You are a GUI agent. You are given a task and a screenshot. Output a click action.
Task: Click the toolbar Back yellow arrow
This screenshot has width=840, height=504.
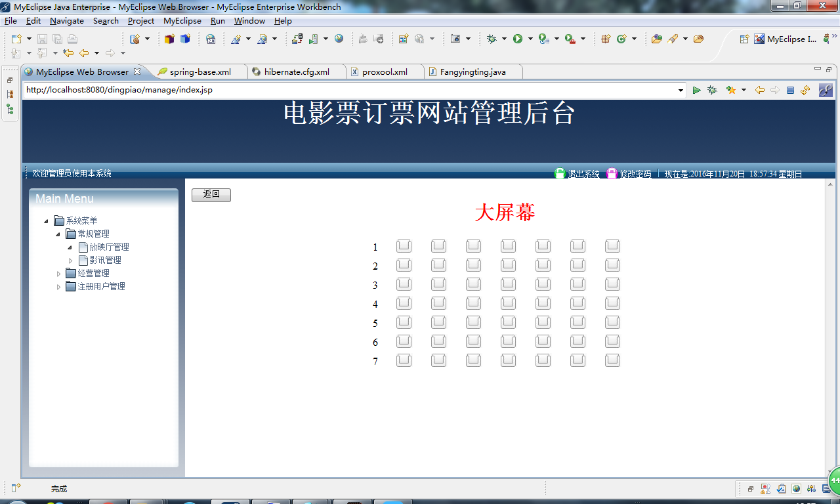click(84, 53)
